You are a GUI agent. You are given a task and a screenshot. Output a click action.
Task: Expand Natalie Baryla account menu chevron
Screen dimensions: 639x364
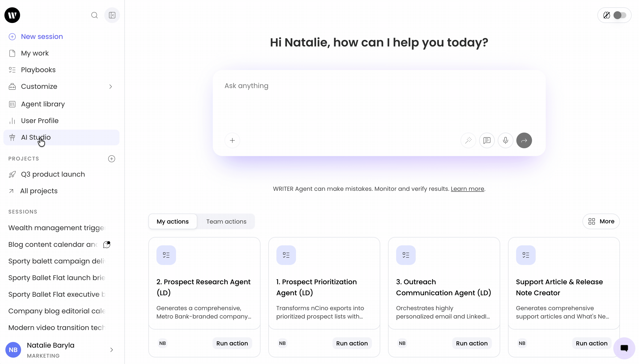coord(112,350)
